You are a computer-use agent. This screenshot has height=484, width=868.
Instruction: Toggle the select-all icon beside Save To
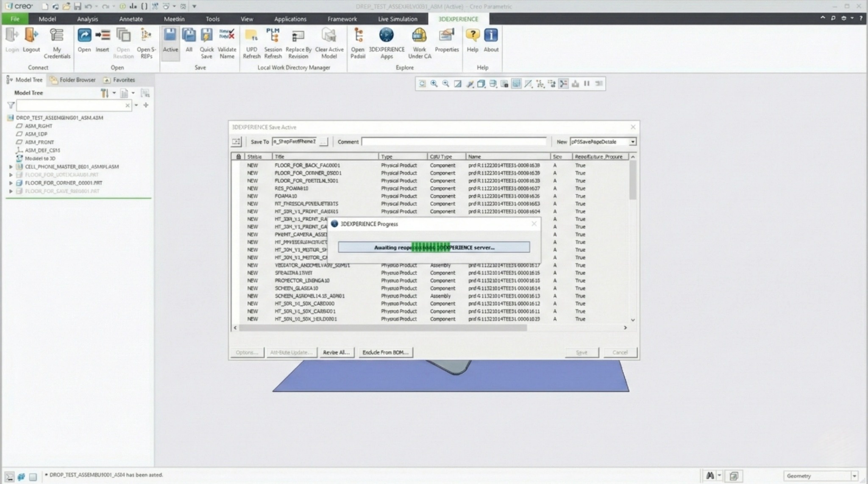pyautogui.click(x=236, y=142)
